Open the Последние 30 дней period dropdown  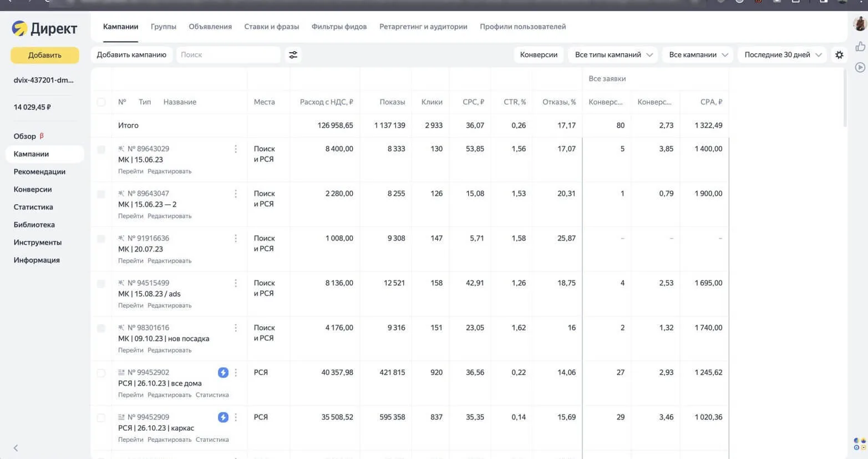[x=782, y=55]
